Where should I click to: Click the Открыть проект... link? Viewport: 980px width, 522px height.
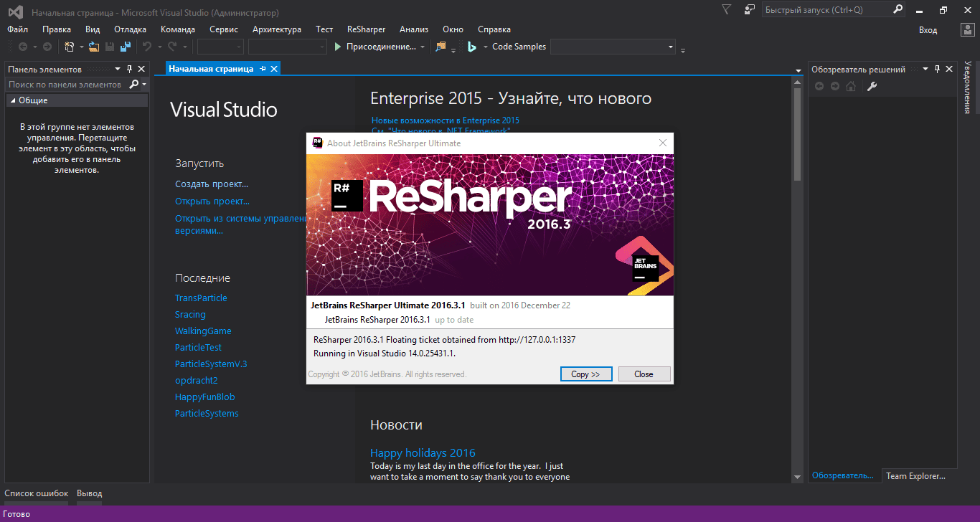pos(212,201)
